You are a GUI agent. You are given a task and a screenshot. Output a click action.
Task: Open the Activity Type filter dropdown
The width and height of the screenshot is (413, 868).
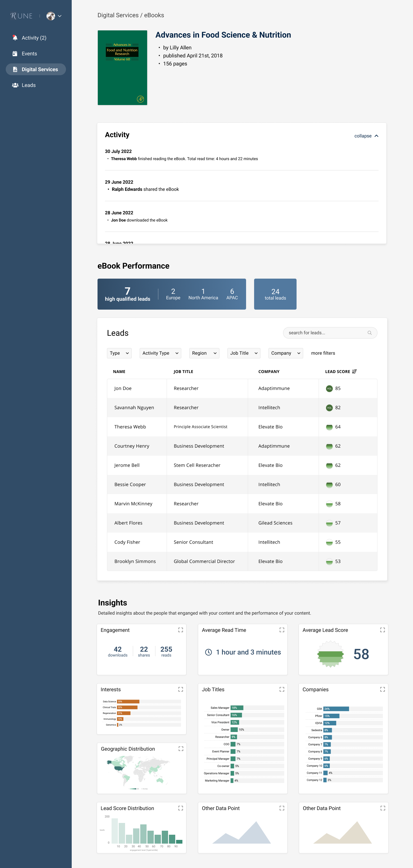[160, 353]
